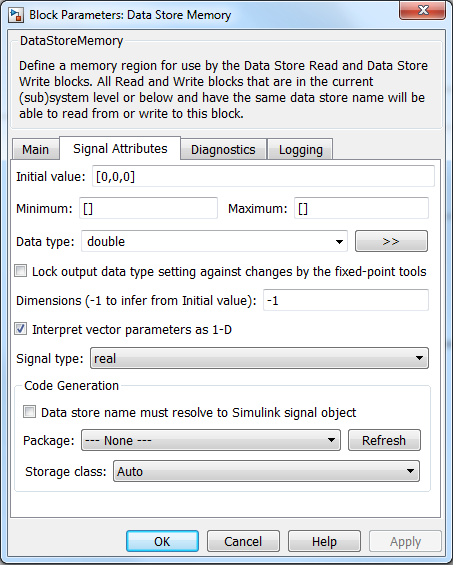Enable lock output data type setting checkbox

(x=21, y=271)
